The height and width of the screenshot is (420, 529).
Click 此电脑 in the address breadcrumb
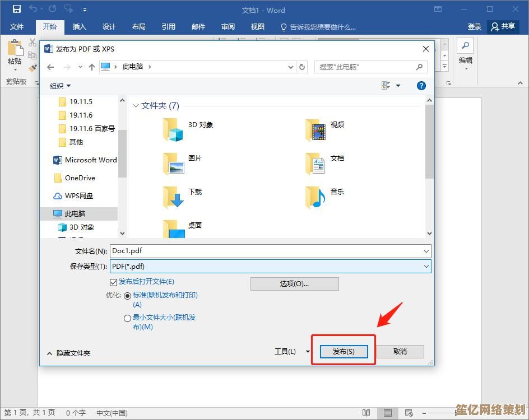[x=133, y=67]
